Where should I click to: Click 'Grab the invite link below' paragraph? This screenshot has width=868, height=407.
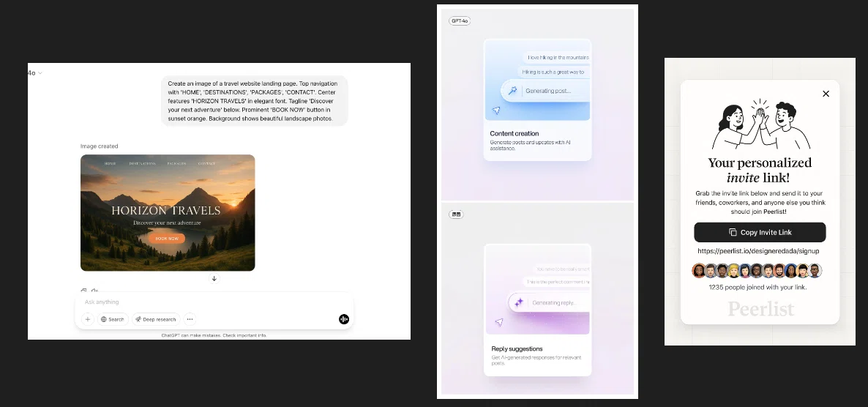[x=760, y=203]
